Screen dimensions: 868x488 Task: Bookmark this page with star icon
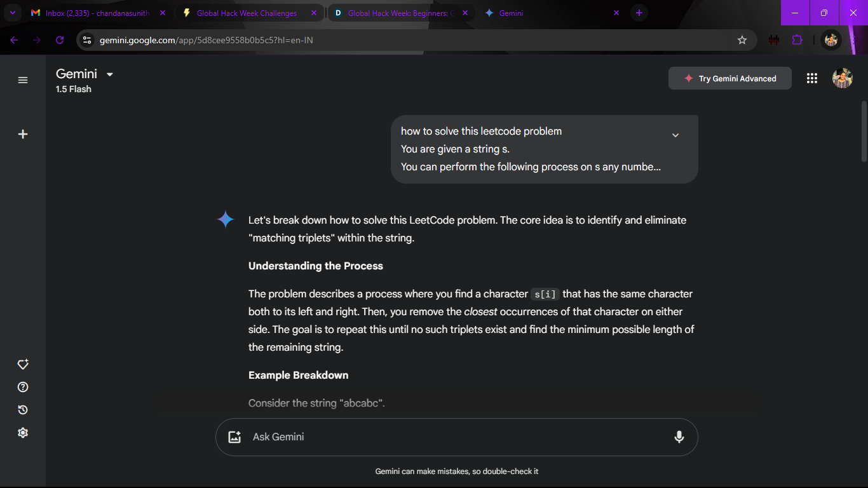coord(742,40)
